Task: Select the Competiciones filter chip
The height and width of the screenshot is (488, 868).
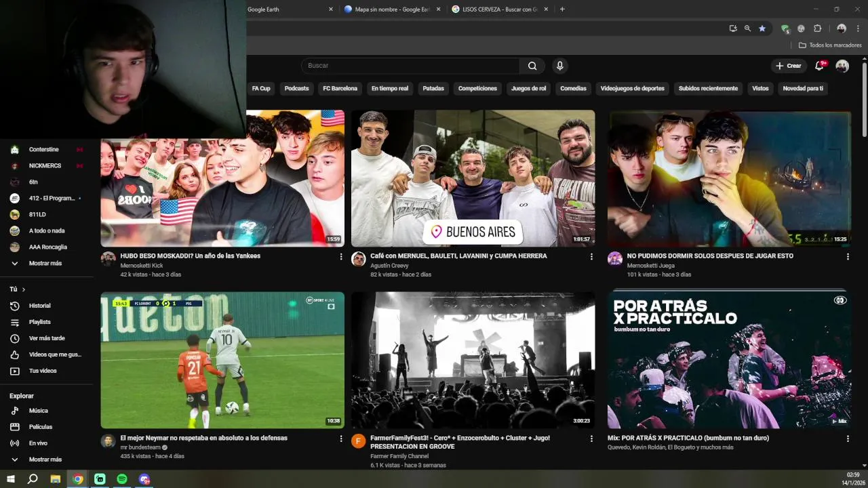Action: [x=477, y=89]
